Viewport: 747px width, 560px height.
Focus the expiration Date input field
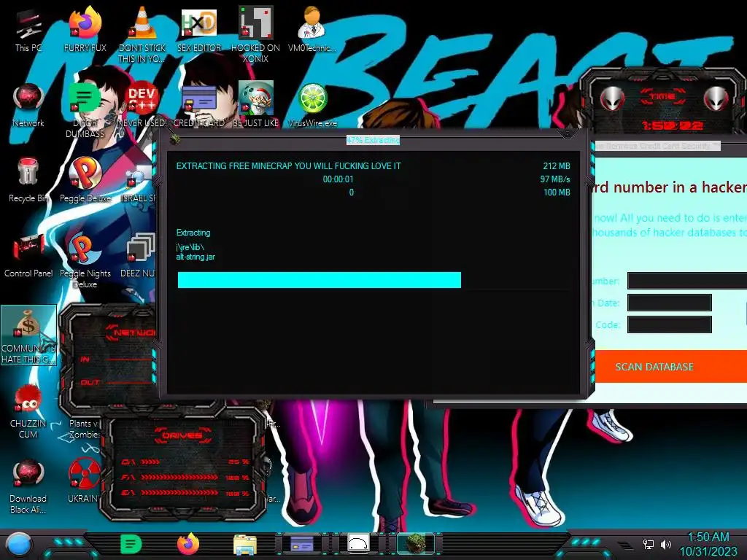tap(670, 303)
